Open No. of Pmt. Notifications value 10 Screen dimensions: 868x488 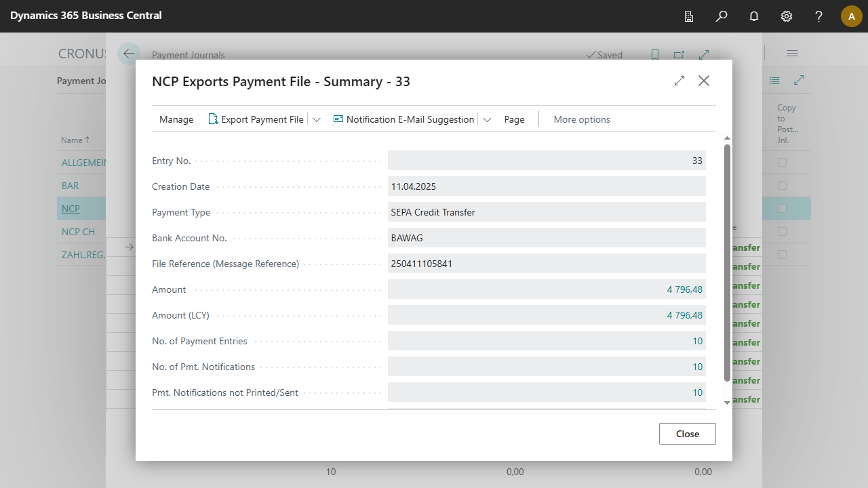pyautogui.click(x=697, y=367)
